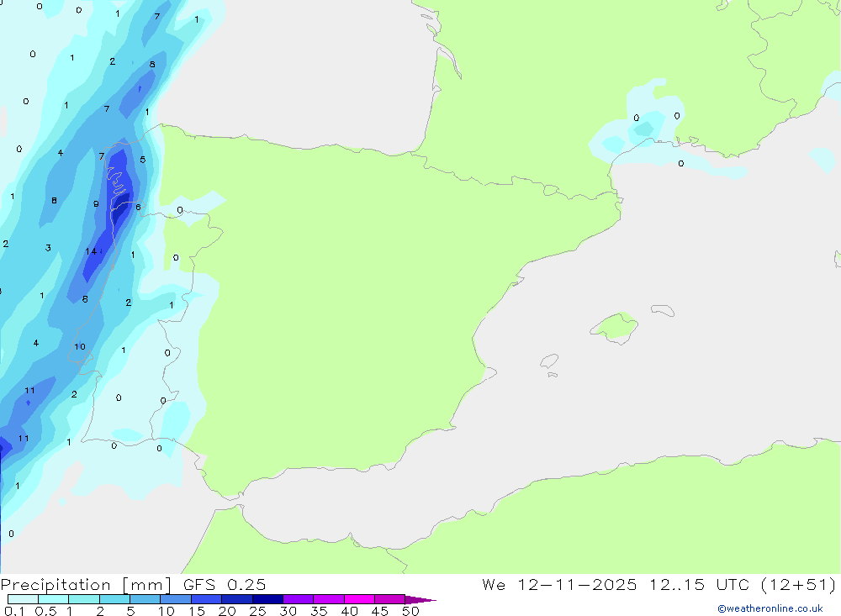Click the Ibiza island outline

tap(549, 361)
